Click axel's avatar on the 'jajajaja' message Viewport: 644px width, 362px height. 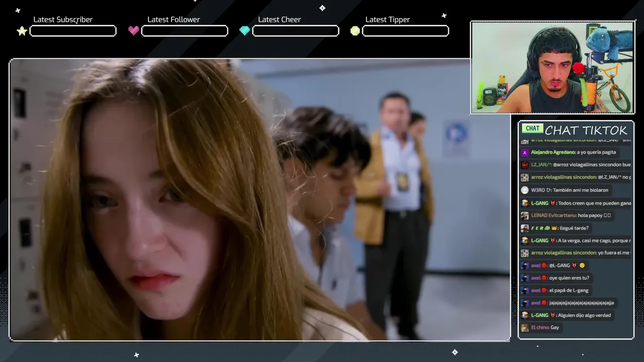pyautogui.click(x=525, y=303)
